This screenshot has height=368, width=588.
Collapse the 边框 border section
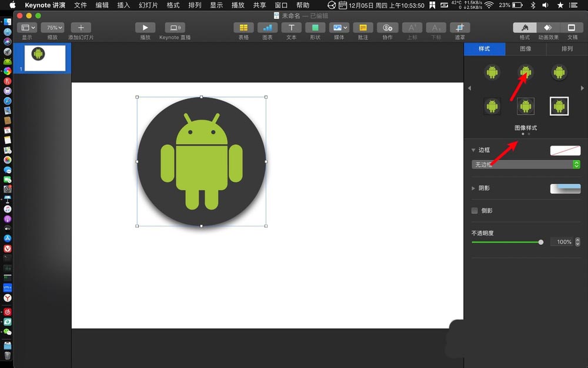473,150
